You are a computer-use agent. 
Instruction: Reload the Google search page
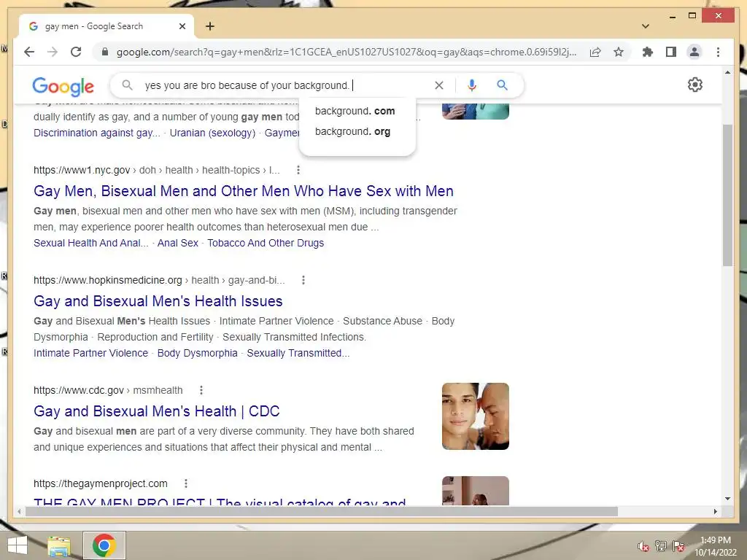(76, 52)
